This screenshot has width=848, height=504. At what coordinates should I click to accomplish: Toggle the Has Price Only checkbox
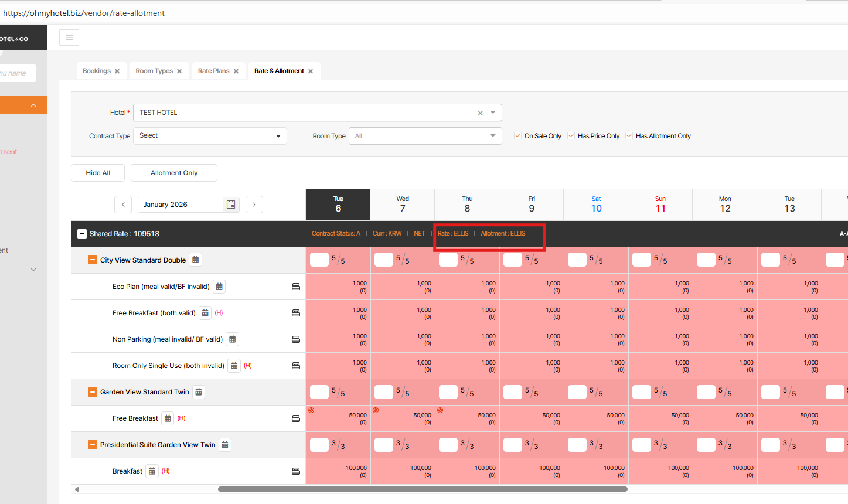[x=571, y=136]
